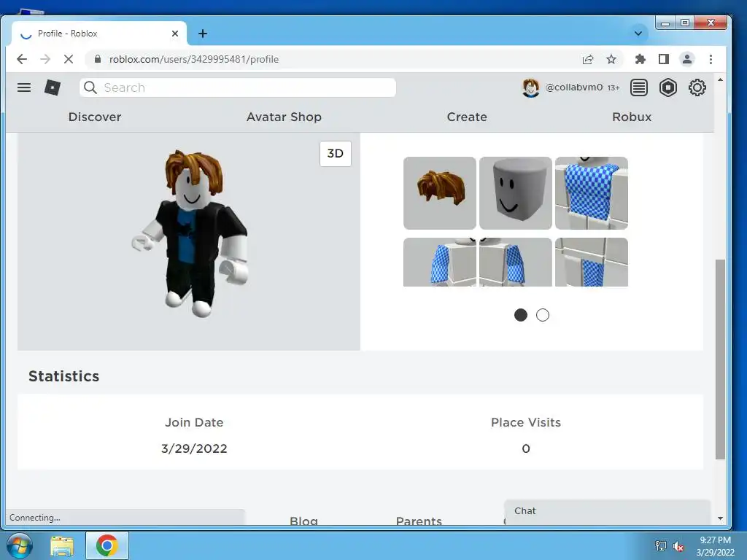The image size is (747, 560).
Task: Go to the Create tab
Action: (467, 117)
